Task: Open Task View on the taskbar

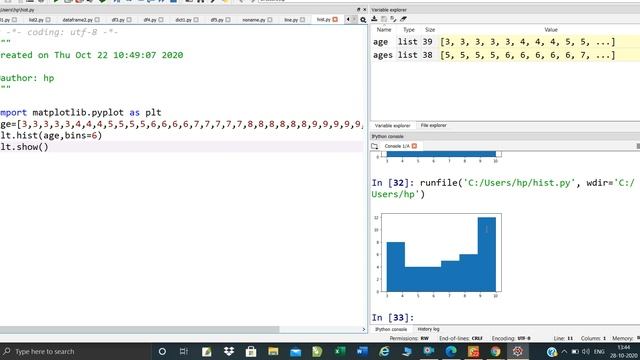Action: point(184,351)
